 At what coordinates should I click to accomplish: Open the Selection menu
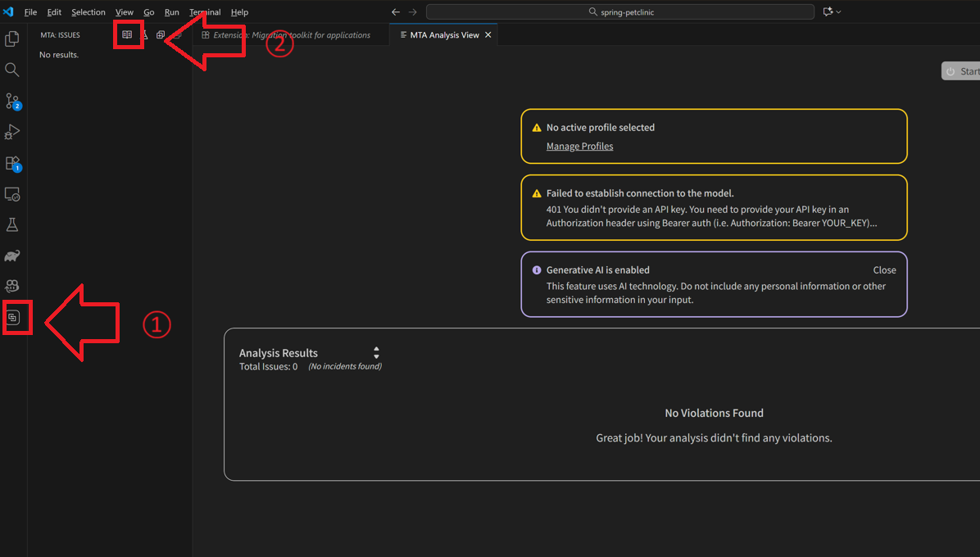88,11
